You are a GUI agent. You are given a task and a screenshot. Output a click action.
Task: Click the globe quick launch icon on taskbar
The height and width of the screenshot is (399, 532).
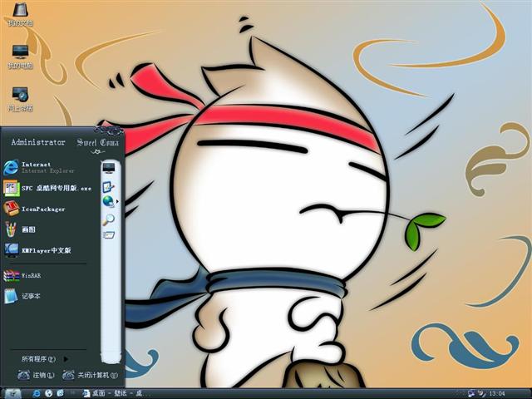pyautogui.click(x=48, y=393)
